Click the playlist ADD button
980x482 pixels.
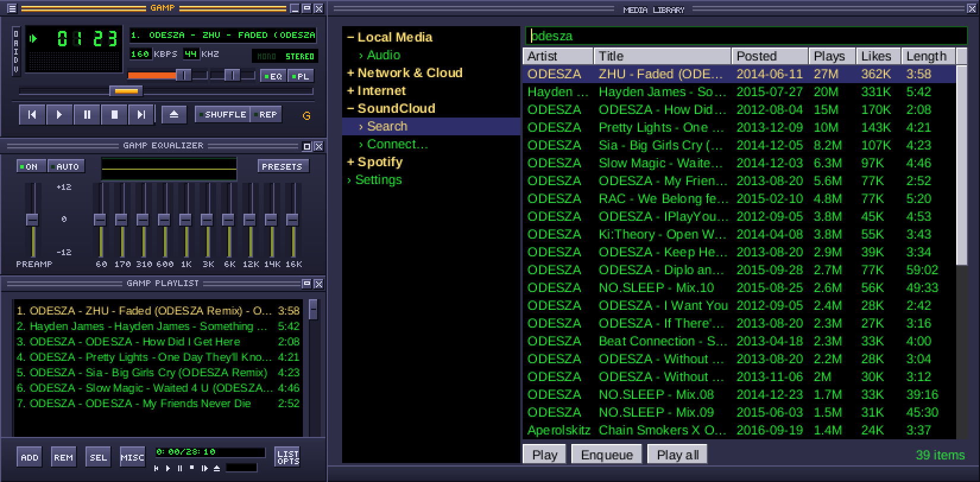tap(29, 457)
